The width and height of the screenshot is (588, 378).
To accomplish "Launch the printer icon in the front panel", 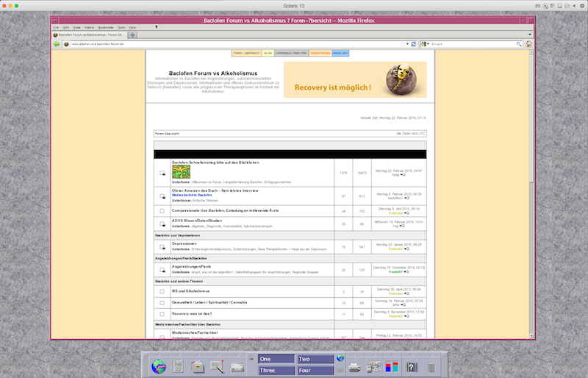I will (354, 366).
